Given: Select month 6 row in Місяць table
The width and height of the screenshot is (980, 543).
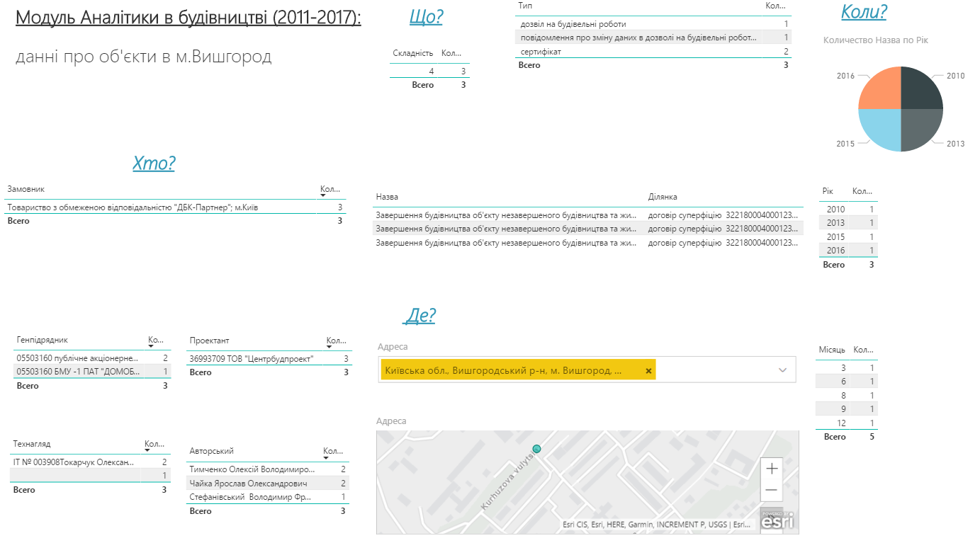Looking at the screenshot, I should [846, 382].
